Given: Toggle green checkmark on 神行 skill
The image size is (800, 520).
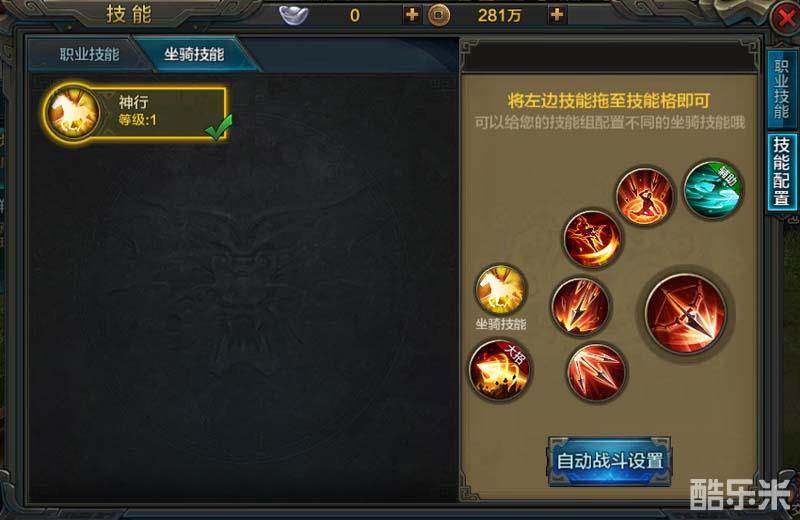Looking at the screenshot, I should click(219, 126).
